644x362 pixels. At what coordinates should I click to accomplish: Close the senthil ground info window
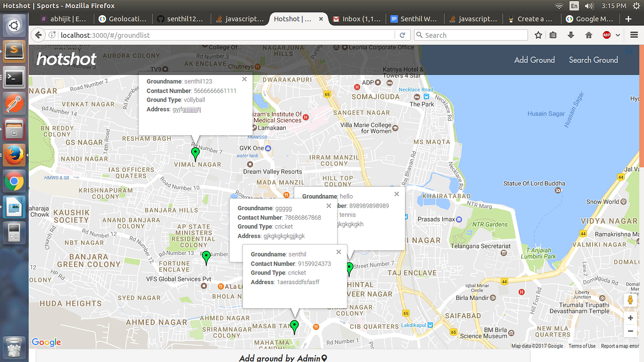click(338, 251)
